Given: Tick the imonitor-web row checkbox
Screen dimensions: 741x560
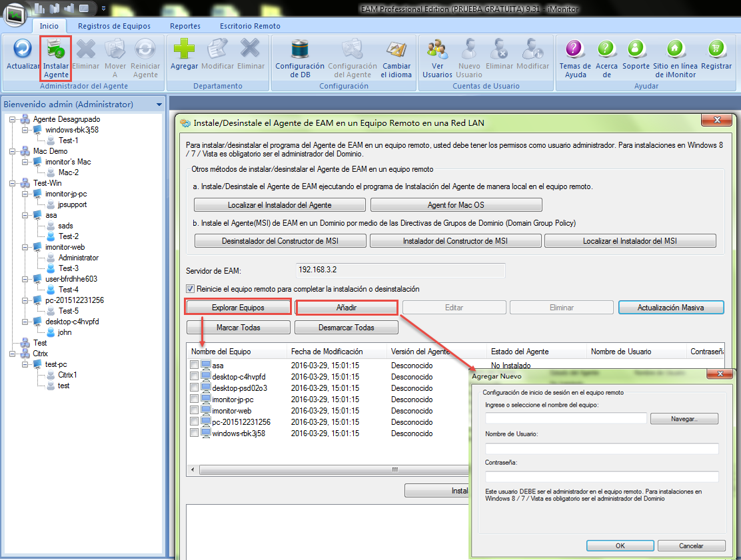Looking at the screenshot, I should (194, 411).
